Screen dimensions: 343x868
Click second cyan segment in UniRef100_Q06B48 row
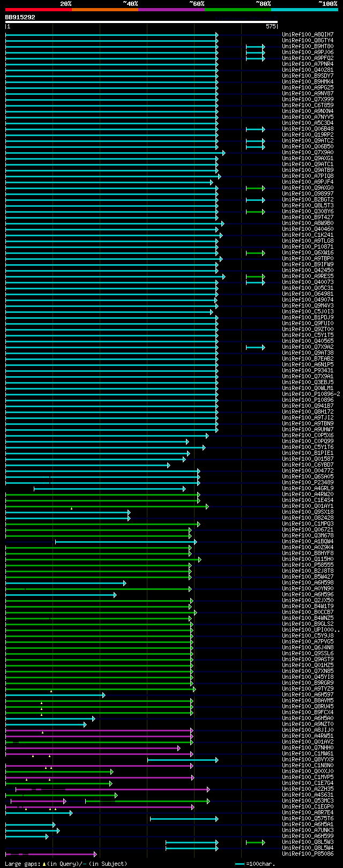pos(256,129)
